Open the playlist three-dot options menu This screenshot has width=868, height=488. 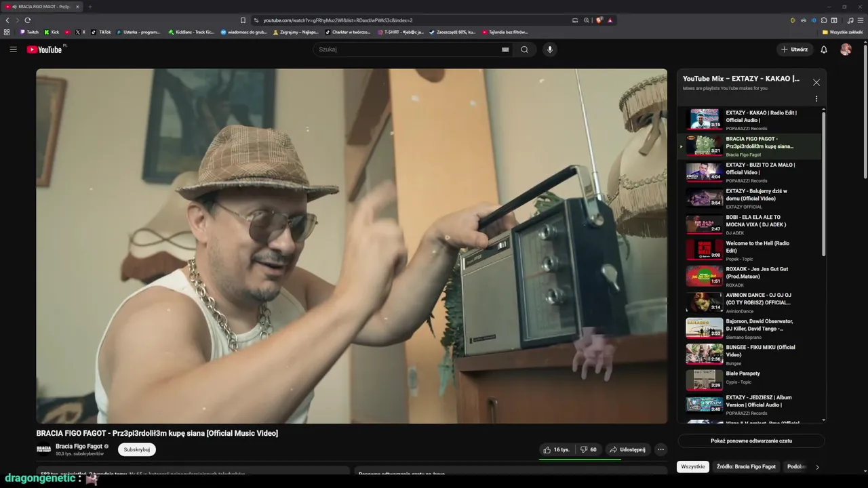pos(816,99)
